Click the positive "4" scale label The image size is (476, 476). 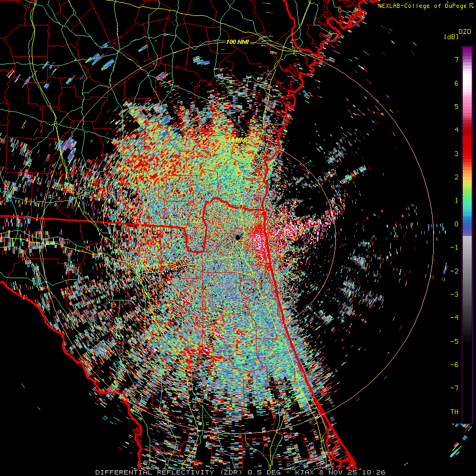456,130
